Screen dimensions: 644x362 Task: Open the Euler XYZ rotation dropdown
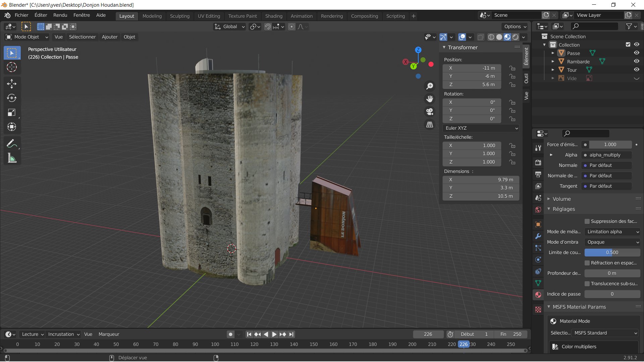point(481,128)
